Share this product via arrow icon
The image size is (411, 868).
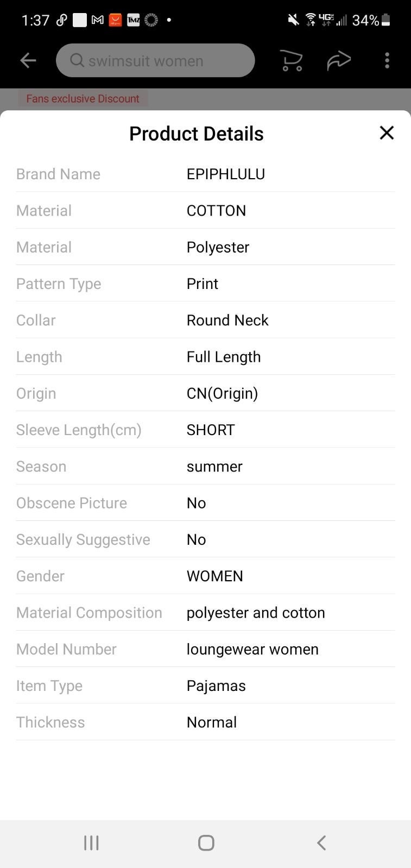click(339, 60)
